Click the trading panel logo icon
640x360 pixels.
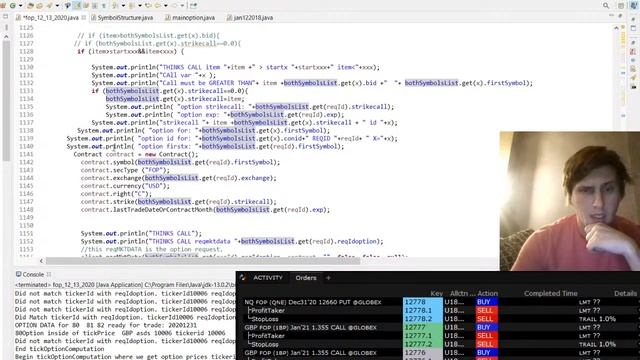(x=242, y=278)
